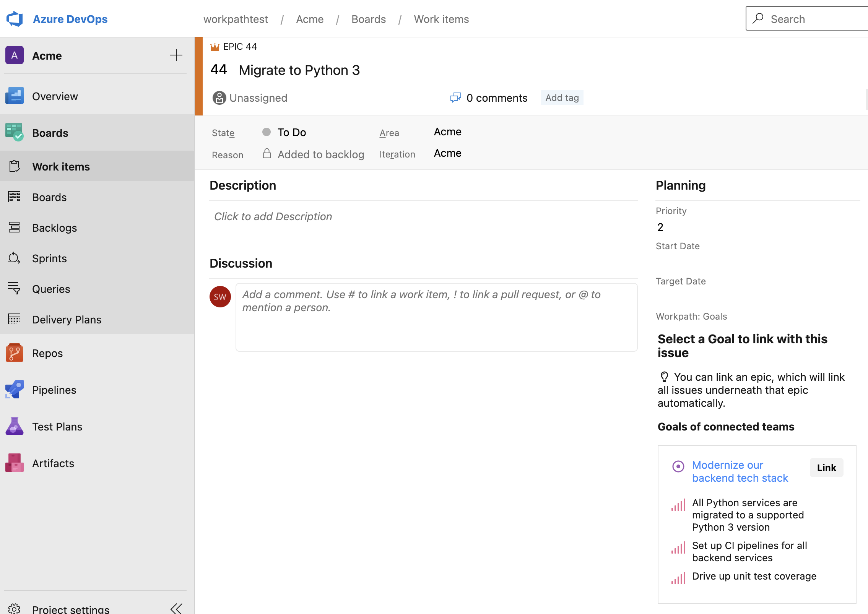Click 'Drive up unit test coverage' text
Viewport: 868px width, 614px height.
point(754,576)
